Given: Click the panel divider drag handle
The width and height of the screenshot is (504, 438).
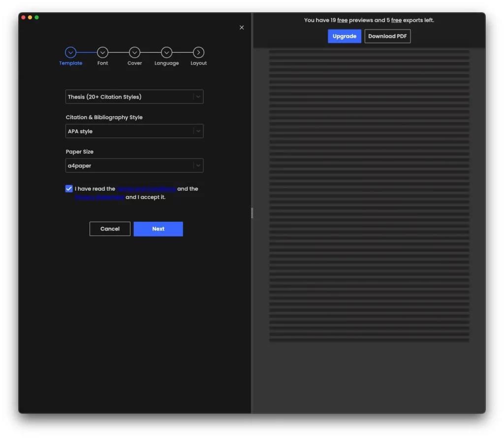Looking at the screenshot, I should click(x=252, y=213).
